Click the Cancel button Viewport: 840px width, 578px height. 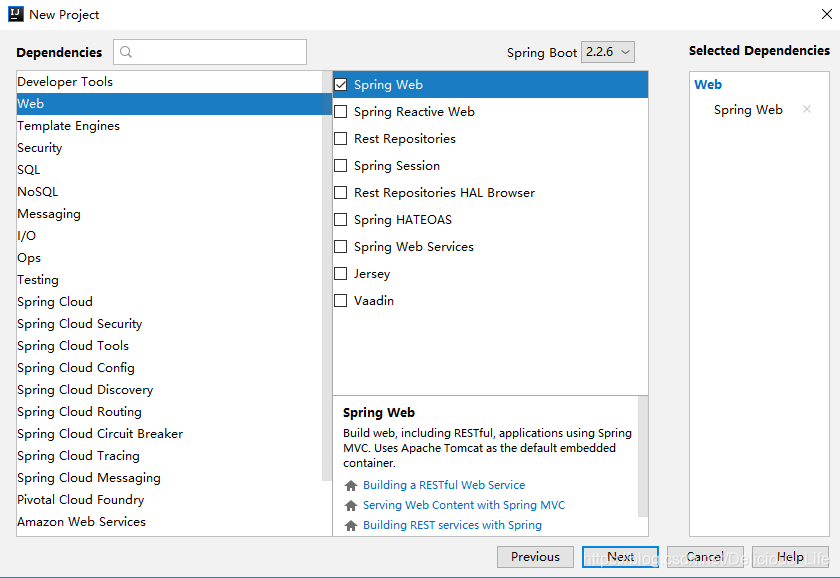(705, 557)
